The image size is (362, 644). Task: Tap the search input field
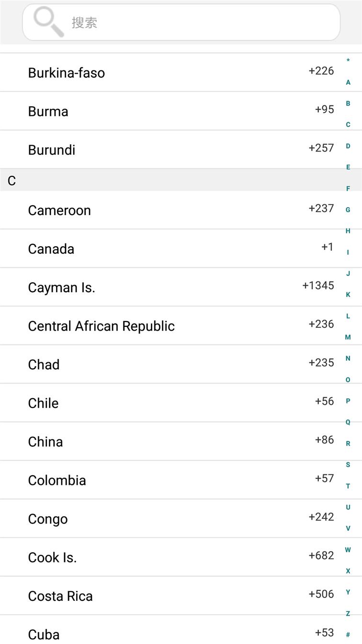192,23
